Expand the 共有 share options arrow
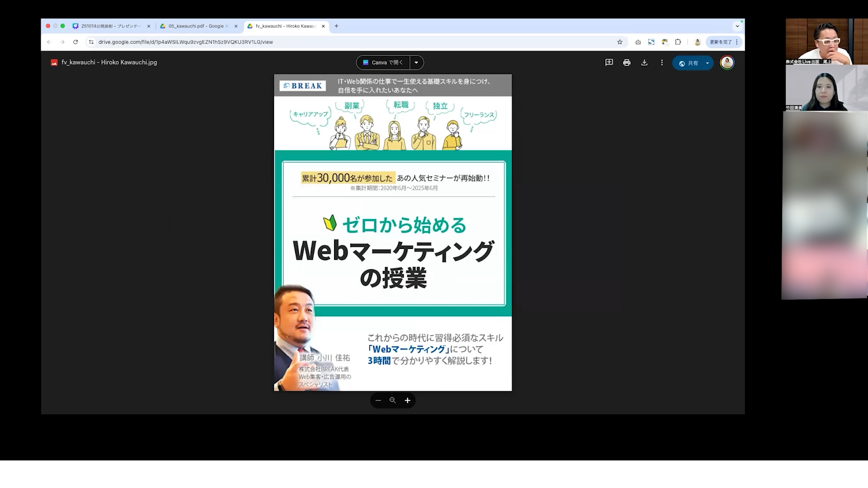The width and height of the screenshot is (868, 488). tap(708, 63)
